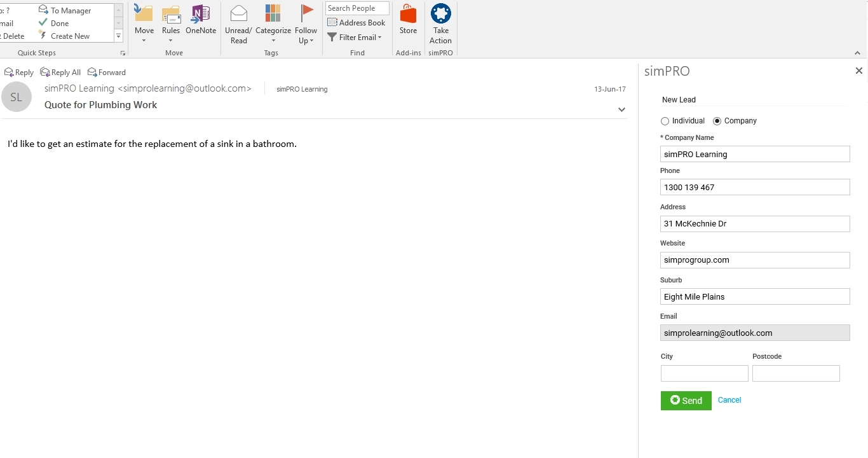Open the Categorize dropdown

[273, 25]
